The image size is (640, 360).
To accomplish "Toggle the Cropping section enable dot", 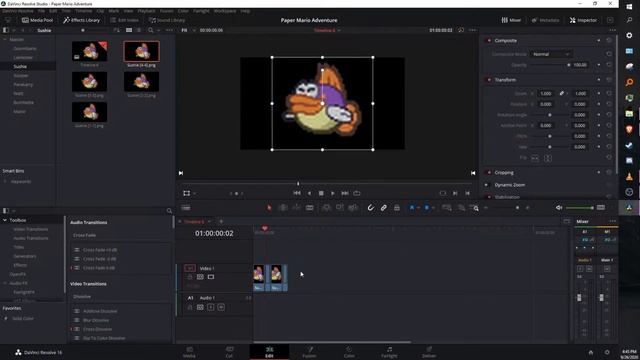I will click(x=489, y=173).
